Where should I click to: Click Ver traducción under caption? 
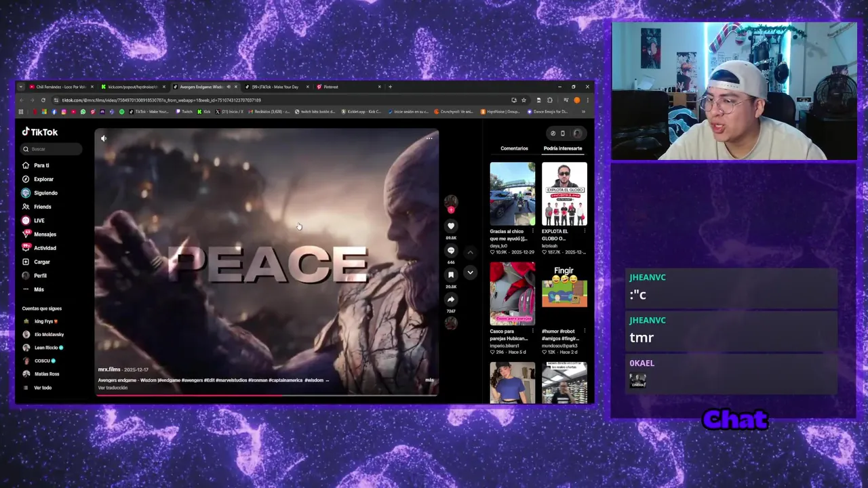pos(113,388)
